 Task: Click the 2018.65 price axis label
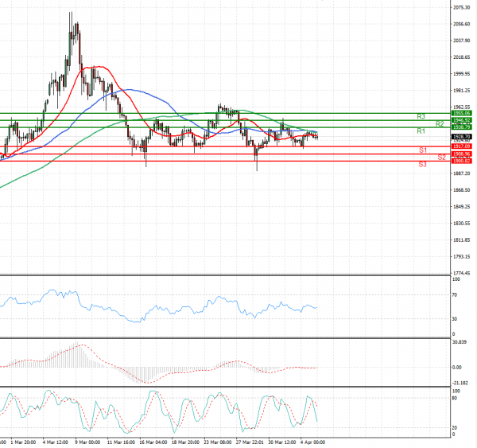point(461,57)
